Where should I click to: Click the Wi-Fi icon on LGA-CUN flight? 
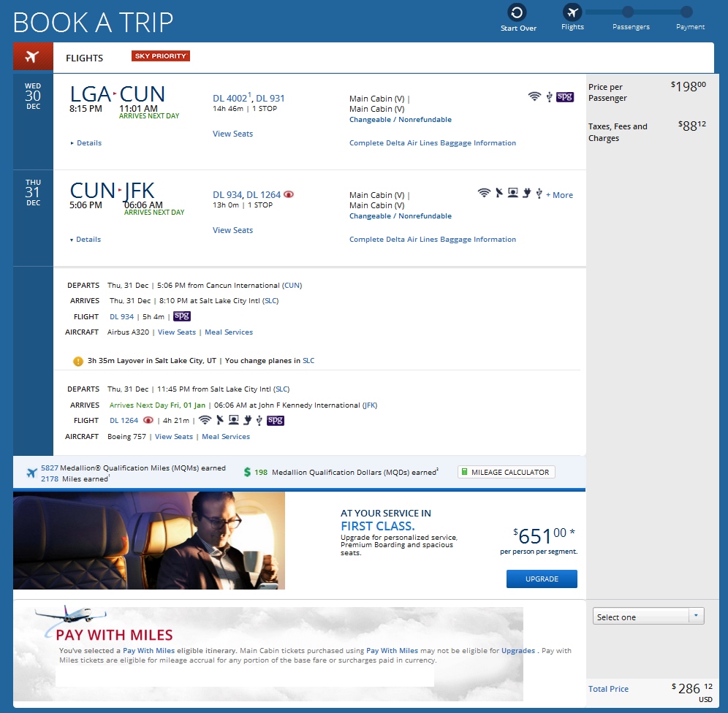(534, 96)
